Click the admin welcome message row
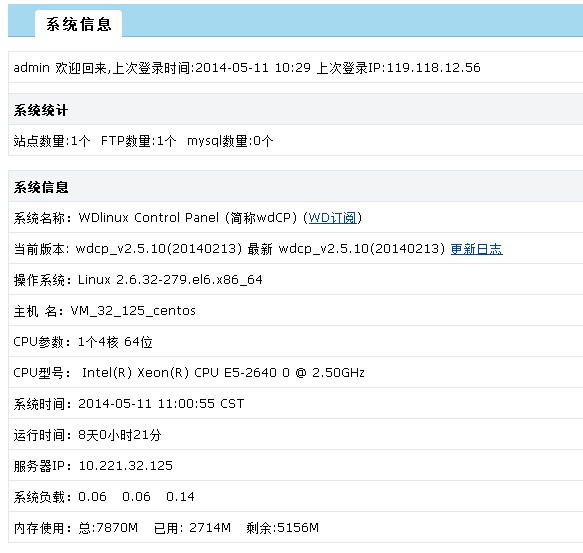583x553 pixels. pyautogui.click(x=296, y=67)
